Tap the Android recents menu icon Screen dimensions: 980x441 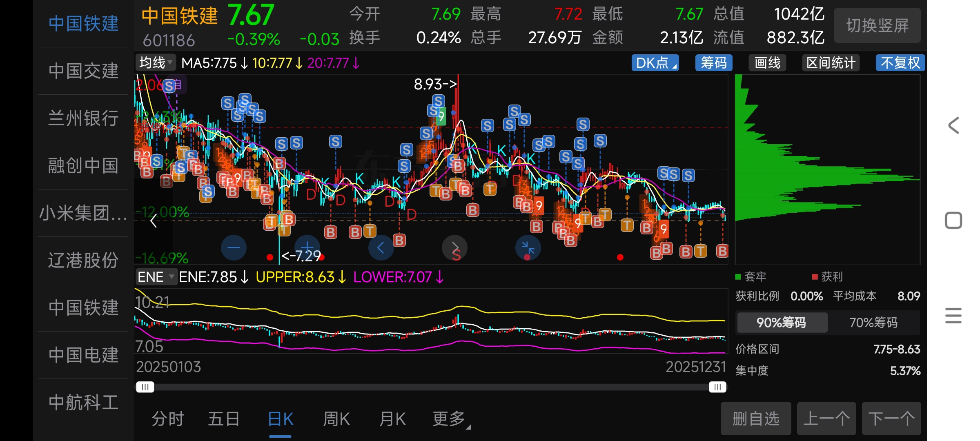tap(953, 316)
